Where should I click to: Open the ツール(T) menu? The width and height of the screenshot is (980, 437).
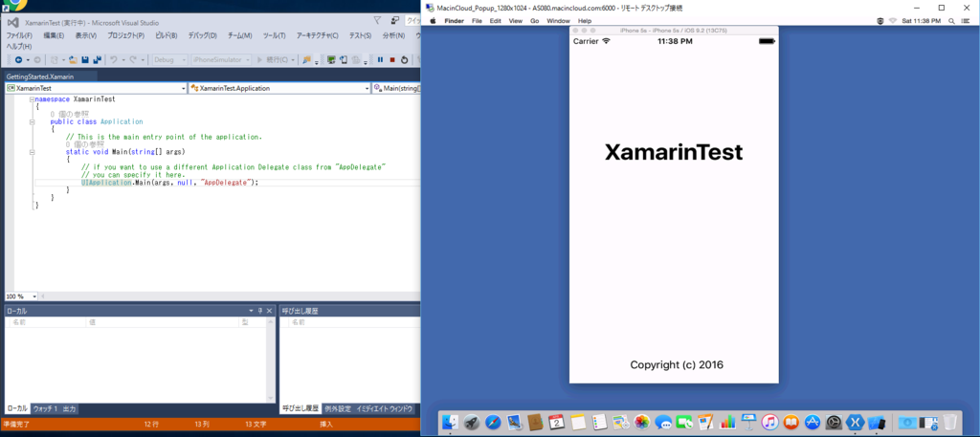point(275,35)
